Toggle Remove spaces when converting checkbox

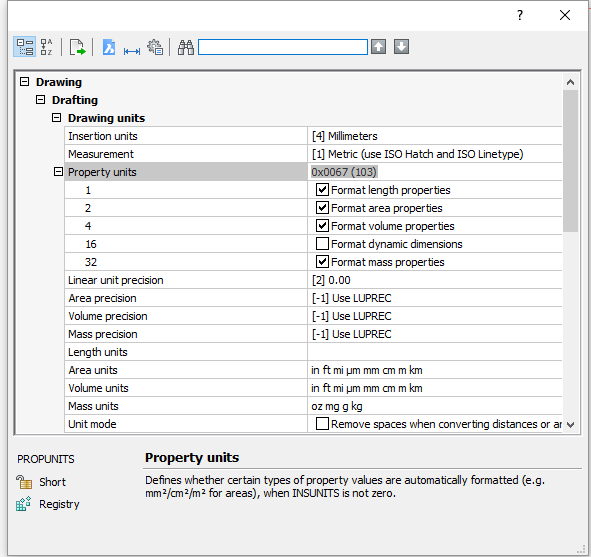tap(322, 424)
